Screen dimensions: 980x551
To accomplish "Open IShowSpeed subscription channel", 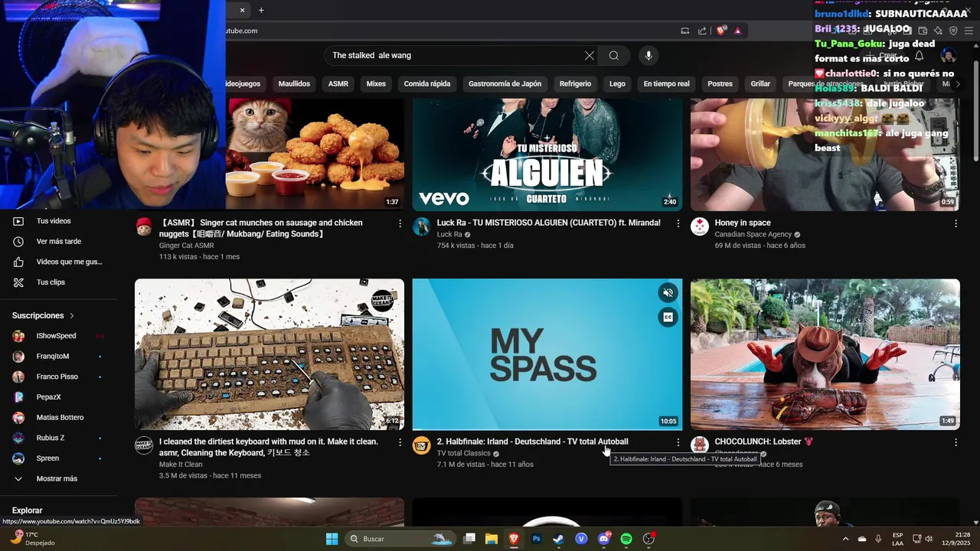I will pyautogui.click(x=59, y=336).
